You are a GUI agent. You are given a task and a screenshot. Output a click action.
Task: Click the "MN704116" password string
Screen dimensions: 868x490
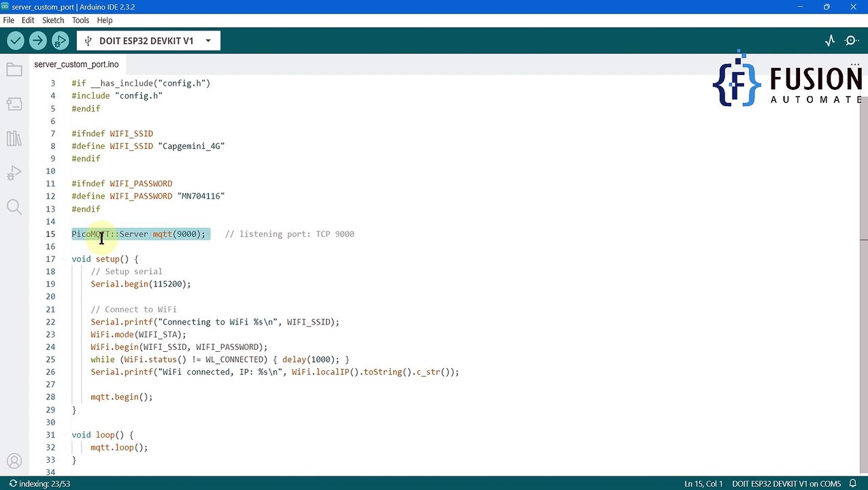point(201,196)
